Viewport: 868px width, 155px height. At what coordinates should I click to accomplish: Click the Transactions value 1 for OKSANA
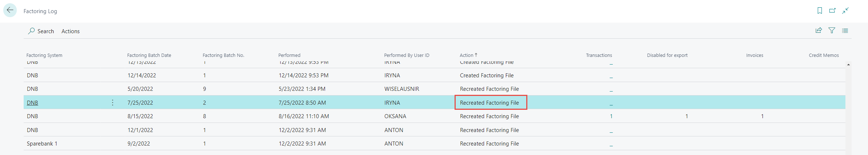611,116
